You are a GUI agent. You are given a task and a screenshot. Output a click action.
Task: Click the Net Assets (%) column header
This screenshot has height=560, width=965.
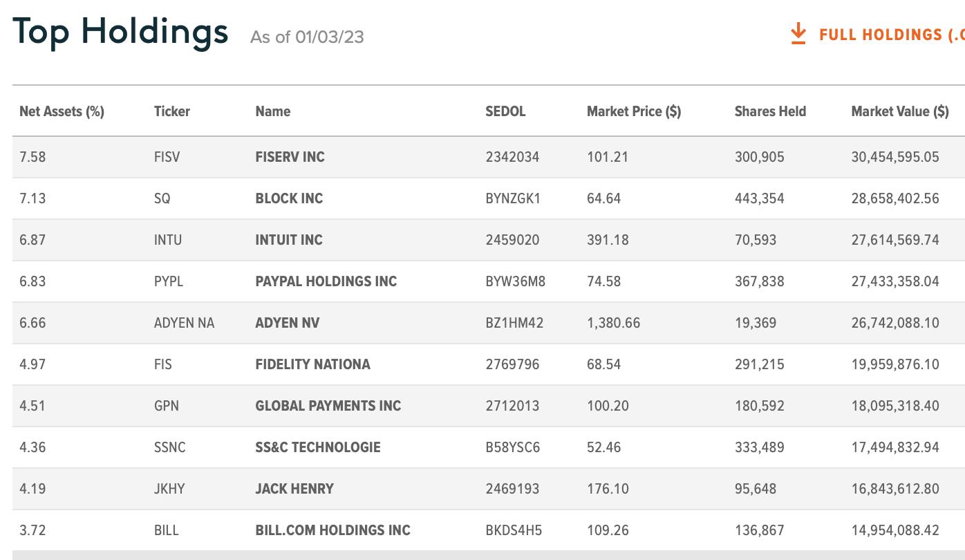pos(62,111)
